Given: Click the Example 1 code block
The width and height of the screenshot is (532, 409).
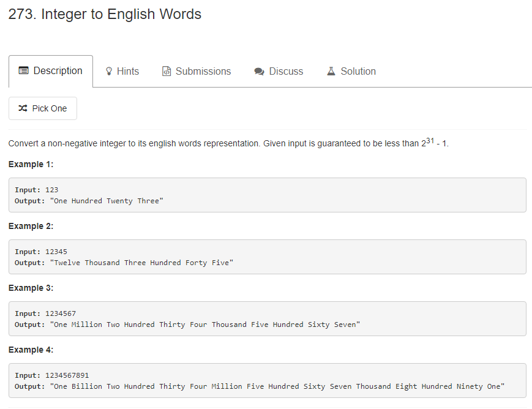Looking at the screenshot, I should tap(266, 195).
